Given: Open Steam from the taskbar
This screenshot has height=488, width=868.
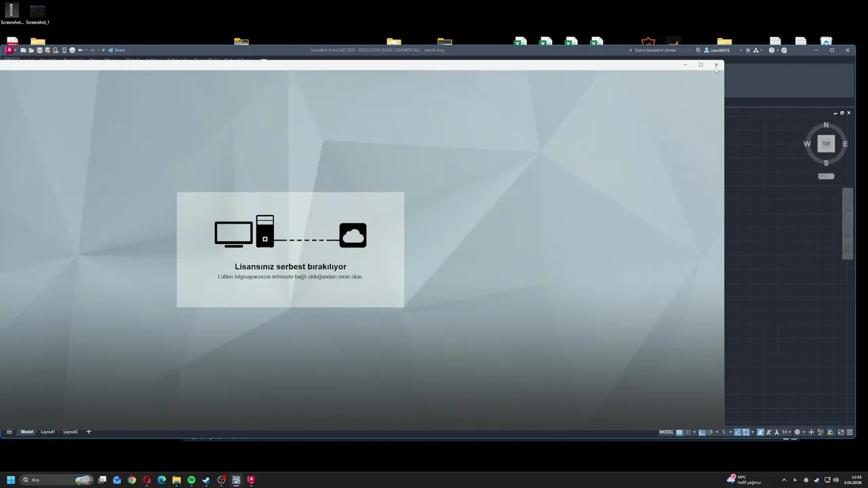Looking at the screenshot, I should (206, 480).
